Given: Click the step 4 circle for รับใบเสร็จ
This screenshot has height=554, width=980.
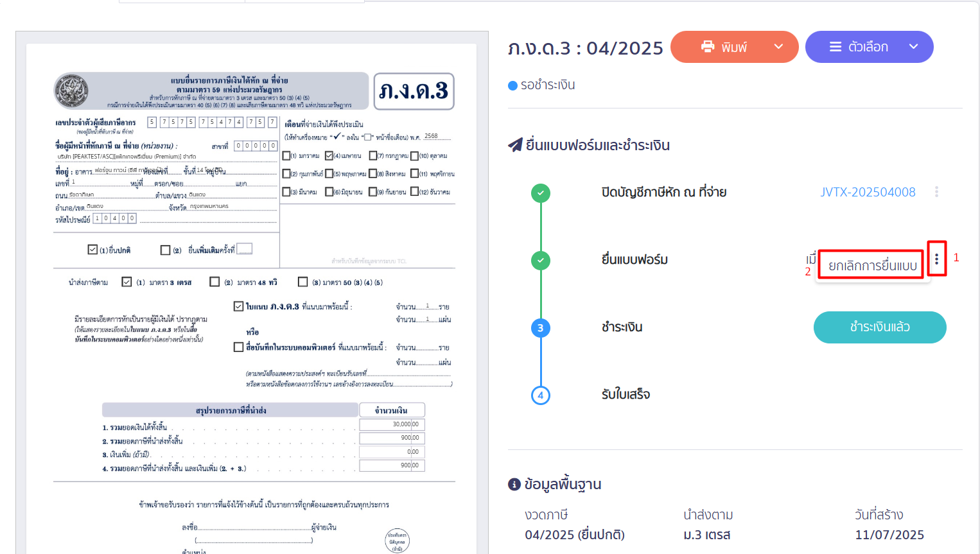Looking at the screenshot, I should (541, 395).
